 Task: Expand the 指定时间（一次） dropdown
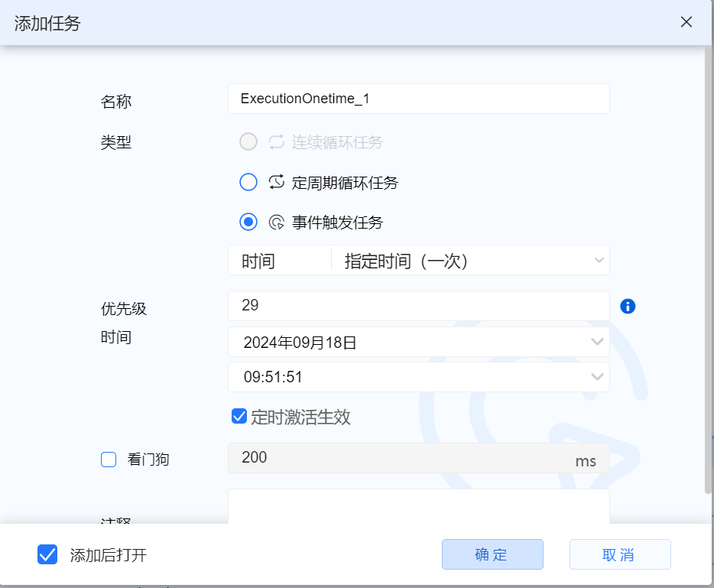(x=474, y=260)
